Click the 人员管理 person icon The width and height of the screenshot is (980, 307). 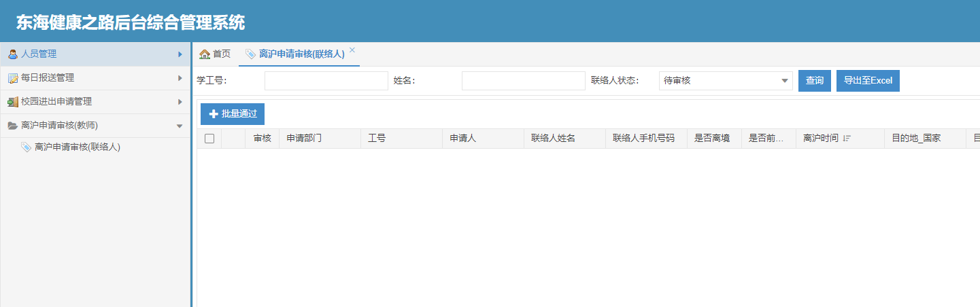12,54
